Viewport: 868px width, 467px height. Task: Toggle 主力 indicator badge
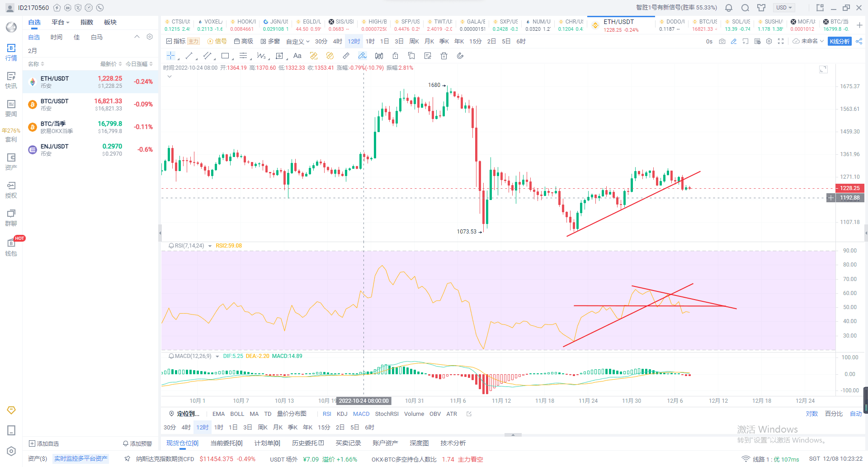click(193, 41)
